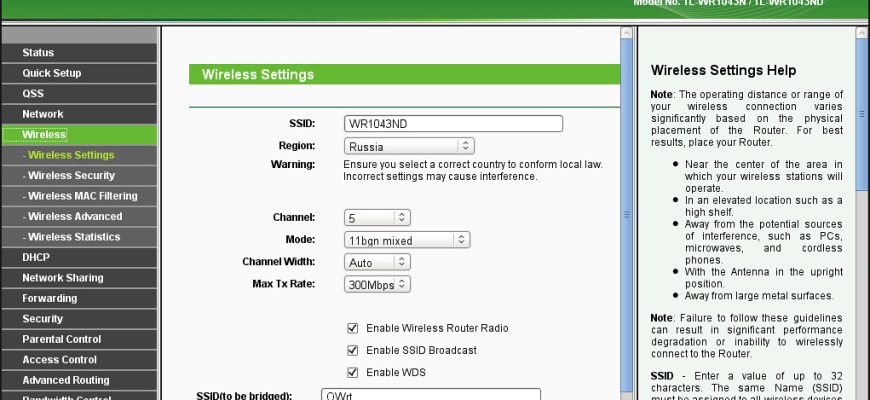This screenshot has height=400, width=870.
Task: Expand the Channel dropdown
Action: [x=376, y=217]
